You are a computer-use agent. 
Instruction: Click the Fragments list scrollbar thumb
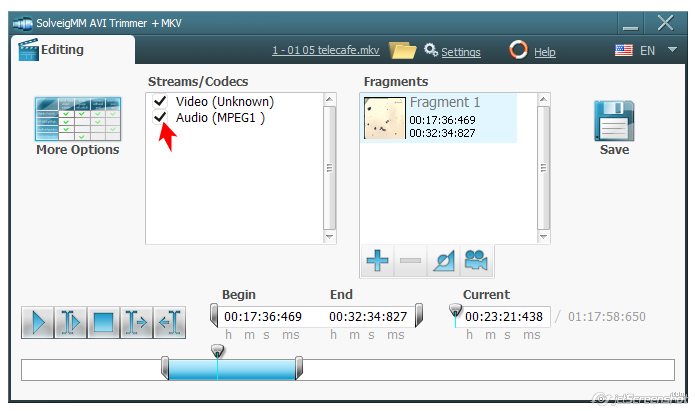point(543,168)
